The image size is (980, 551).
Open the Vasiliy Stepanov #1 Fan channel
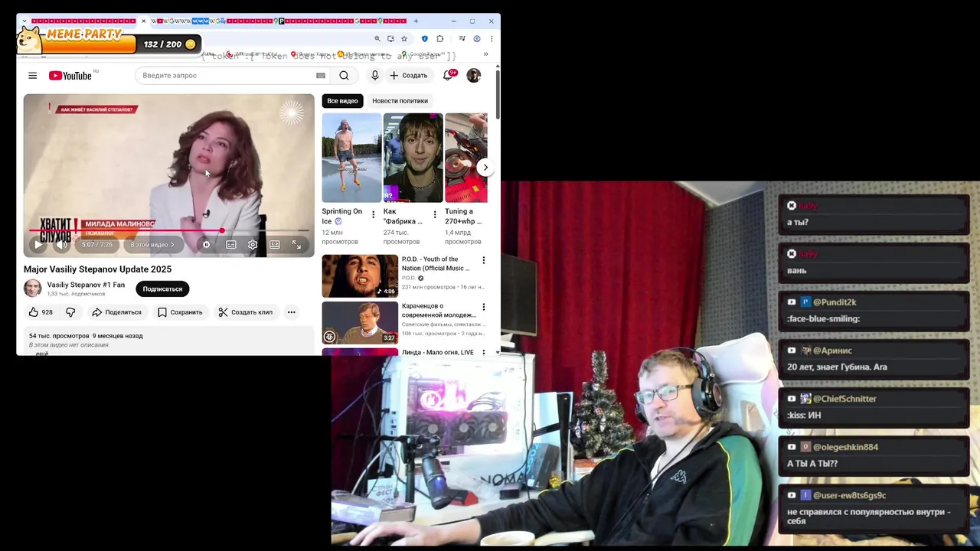(x=86, y=285)
